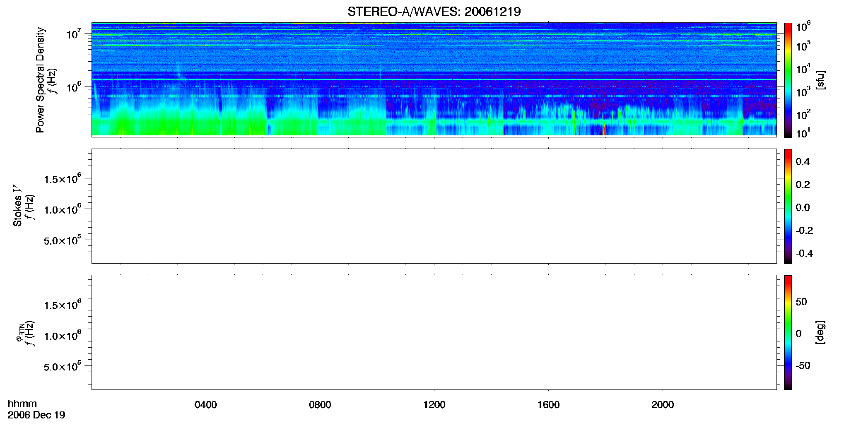The width and height of the screenshot is (868, 447).
Task: Click the 10^6 frequency tick on the spectrogram axis
Action: click(74, 87)
